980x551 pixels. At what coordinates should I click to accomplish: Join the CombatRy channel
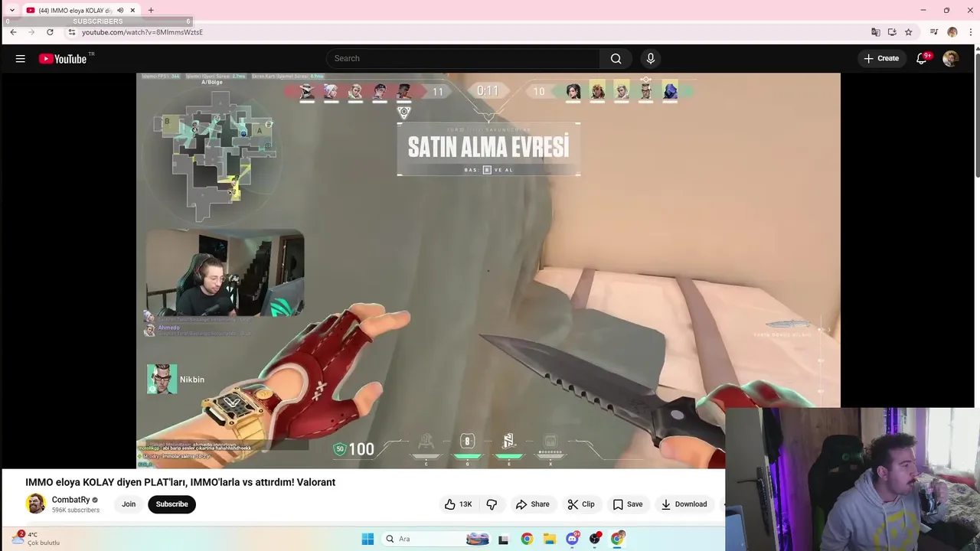(x=129, y=504)
